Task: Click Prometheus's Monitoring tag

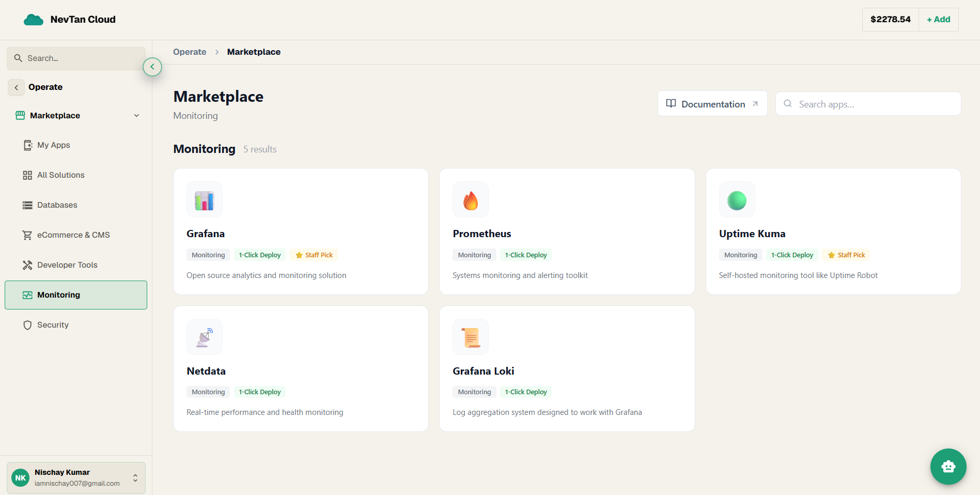Action: click(x=474, y=255)
